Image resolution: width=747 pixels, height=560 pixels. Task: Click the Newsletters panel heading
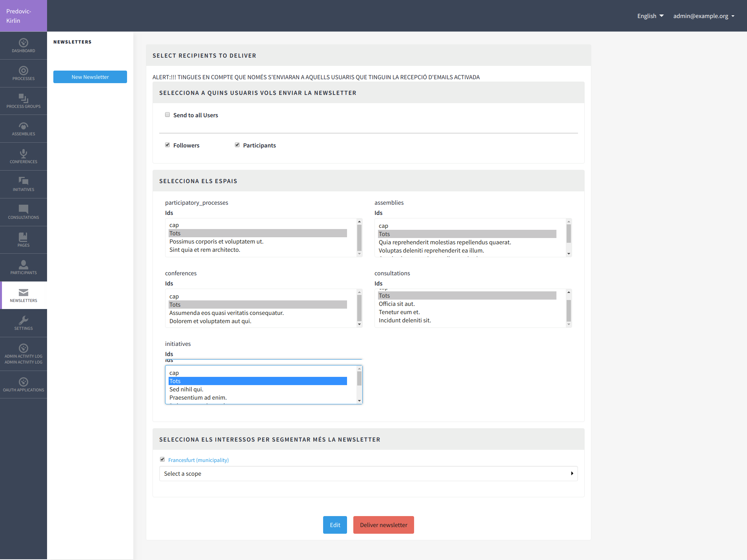(73, 42)
